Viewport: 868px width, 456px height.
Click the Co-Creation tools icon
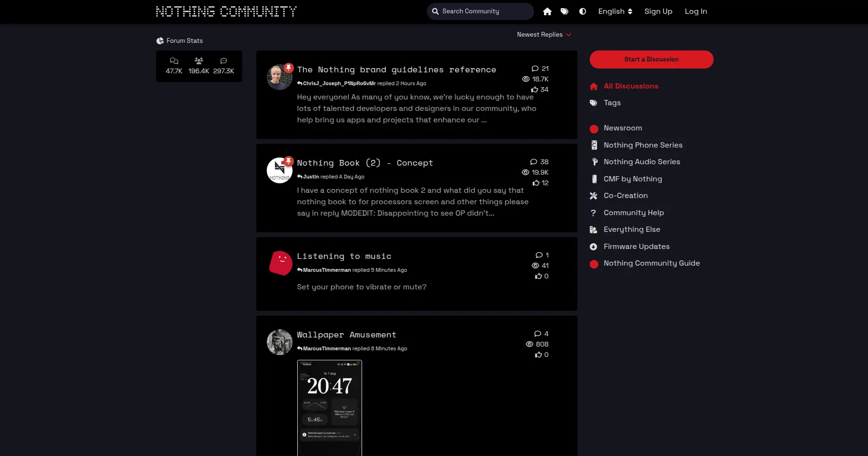[594, 196]
